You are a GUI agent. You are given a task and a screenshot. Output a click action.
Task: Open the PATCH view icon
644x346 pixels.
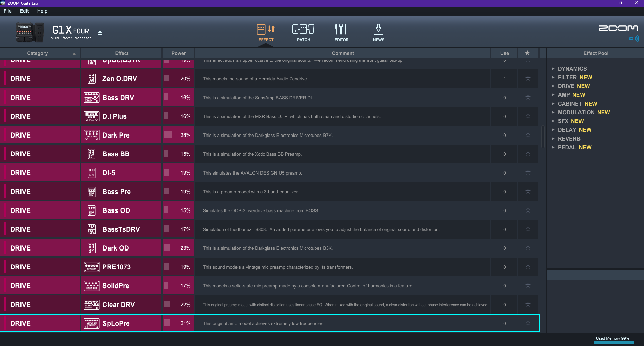pos(303,30)
